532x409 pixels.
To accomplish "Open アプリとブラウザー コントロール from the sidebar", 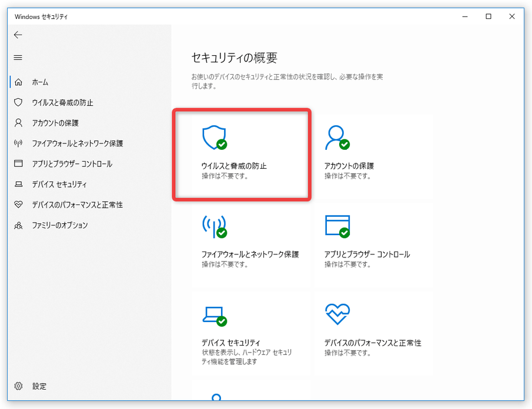I will point(72,164).
